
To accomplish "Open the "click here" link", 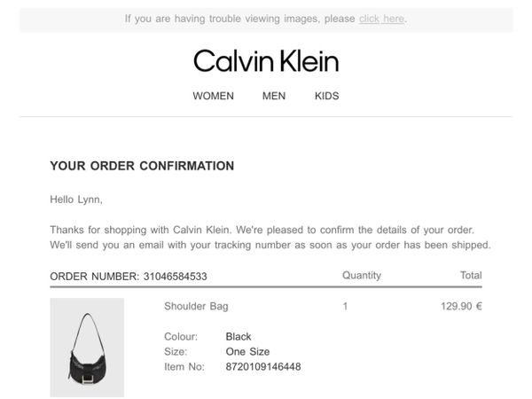I will click(382, 19).
